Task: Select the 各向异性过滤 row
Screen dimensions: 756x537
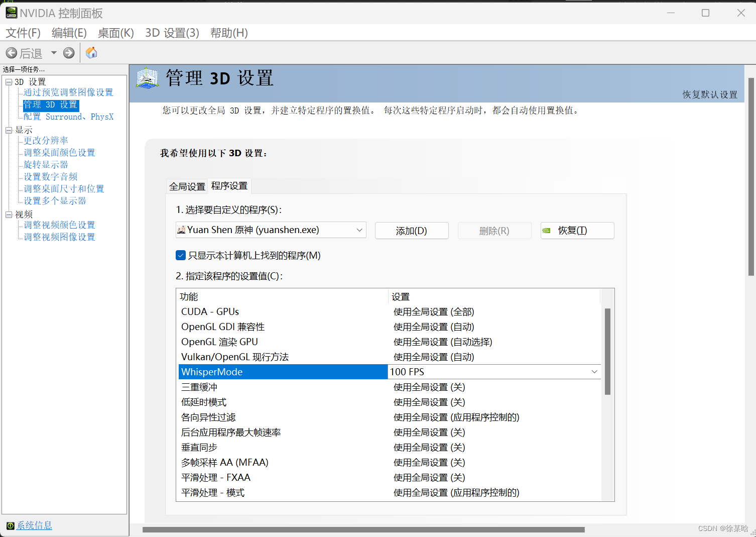Action: click(390, 417)
